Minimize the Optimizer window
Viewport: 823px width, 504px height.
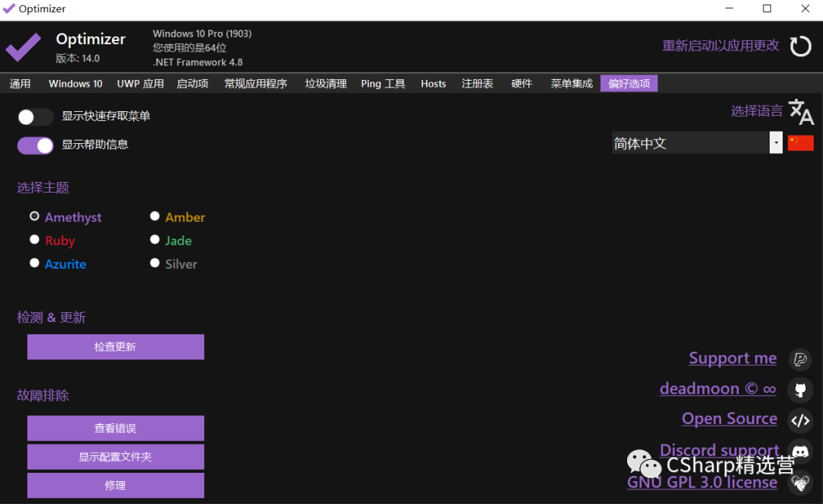[729, 9]
